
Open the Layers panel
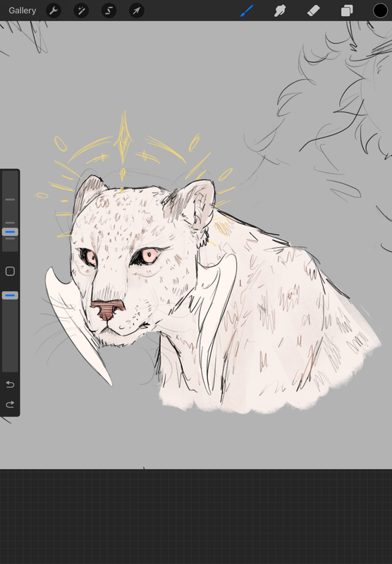click(347, 11)
